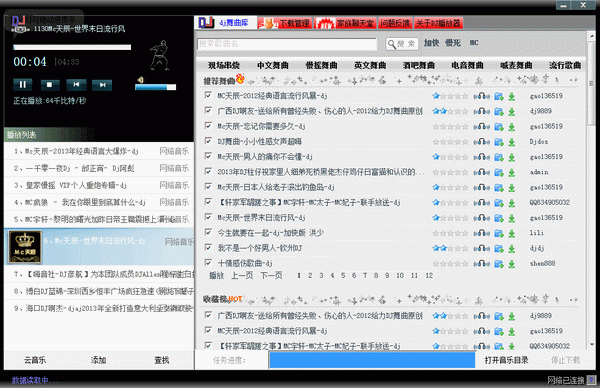Download 今生就要在一起-dj green arrow
Screen dimensions: 600x388
512,233
